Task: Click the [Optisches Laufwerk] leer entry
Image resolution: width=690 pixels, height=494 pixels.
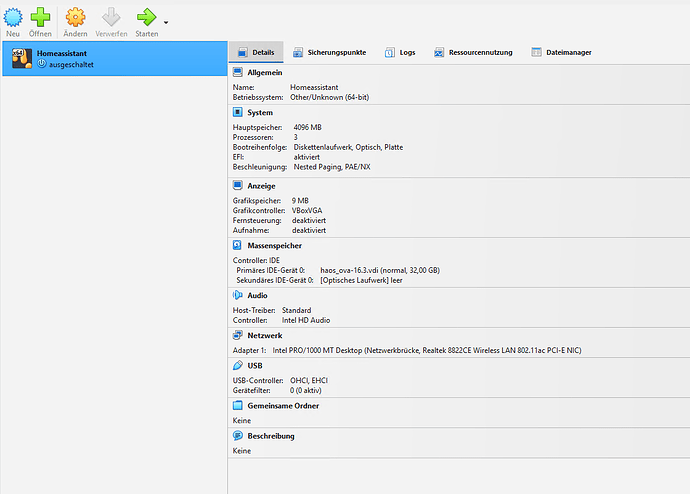Action: (361, 280)
